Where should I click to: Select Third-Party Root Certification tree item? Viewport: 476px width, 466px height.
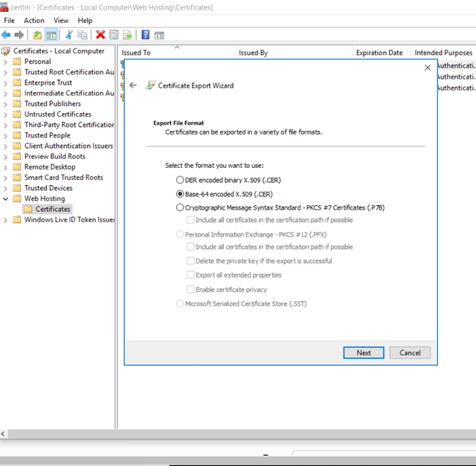69,125
